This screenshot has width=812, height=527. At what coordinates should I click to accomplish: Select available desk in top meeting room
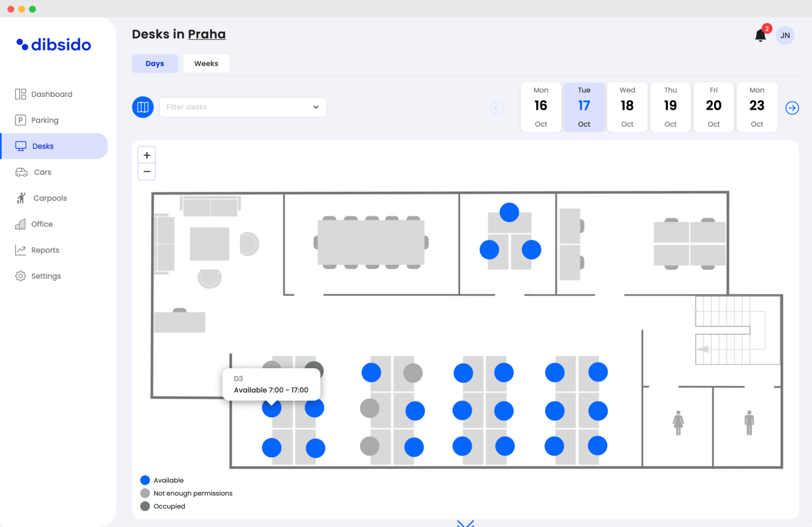(509, 212)
